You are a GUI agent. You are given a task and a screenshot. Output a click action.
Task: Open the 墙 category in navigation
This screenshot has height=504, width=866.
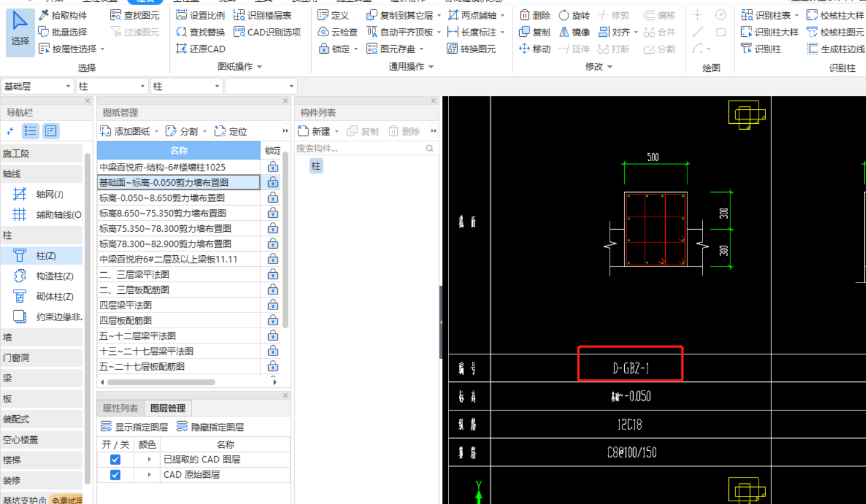coord(42,337)
